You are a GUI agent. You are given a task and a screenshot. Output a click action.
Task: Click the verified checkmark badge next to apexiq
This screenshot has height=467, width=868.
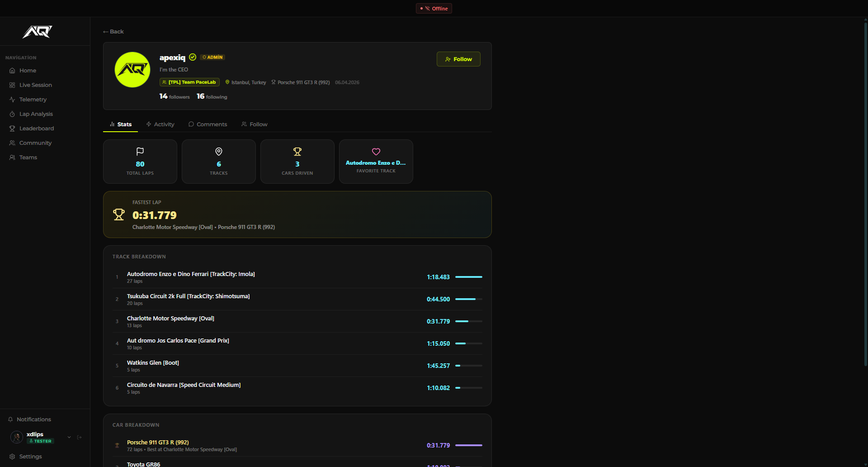pos(193,57)
